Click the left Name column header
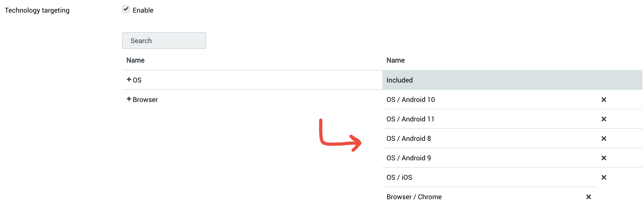 coord(135,60)
